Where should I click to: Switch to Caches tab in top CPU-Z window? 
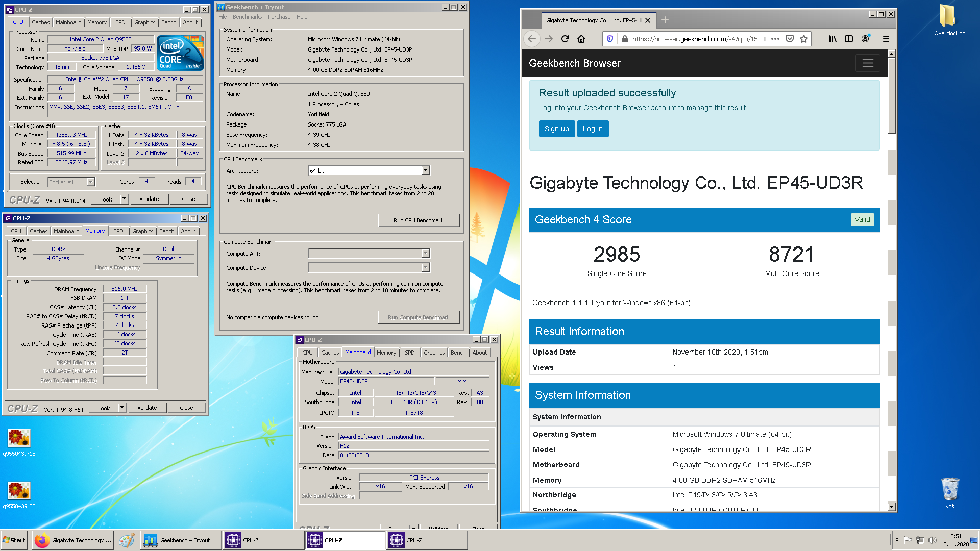(x=41, y=22)
